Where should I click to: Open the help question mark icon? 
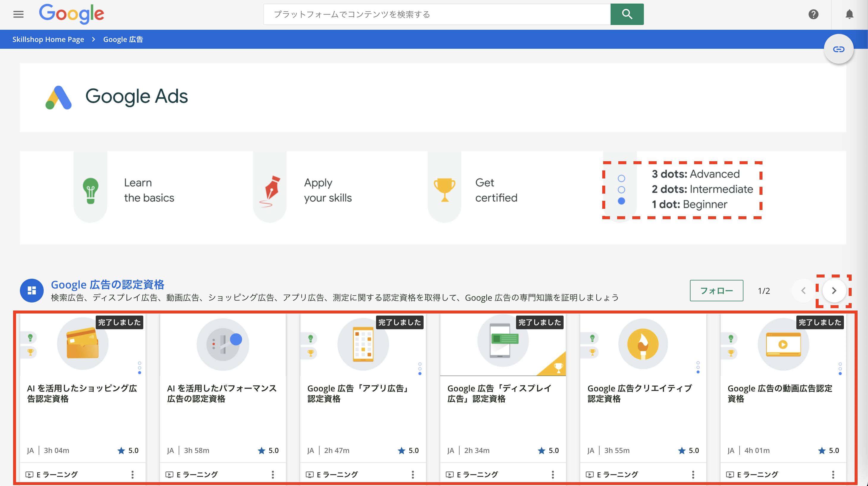click(813, 14)
